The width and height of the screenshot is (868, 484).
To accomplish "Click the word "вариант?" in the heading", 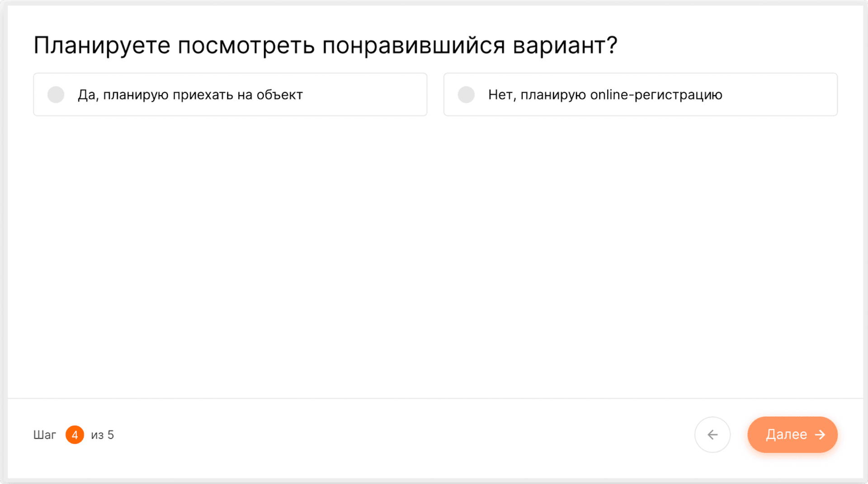I will point(565,45).
